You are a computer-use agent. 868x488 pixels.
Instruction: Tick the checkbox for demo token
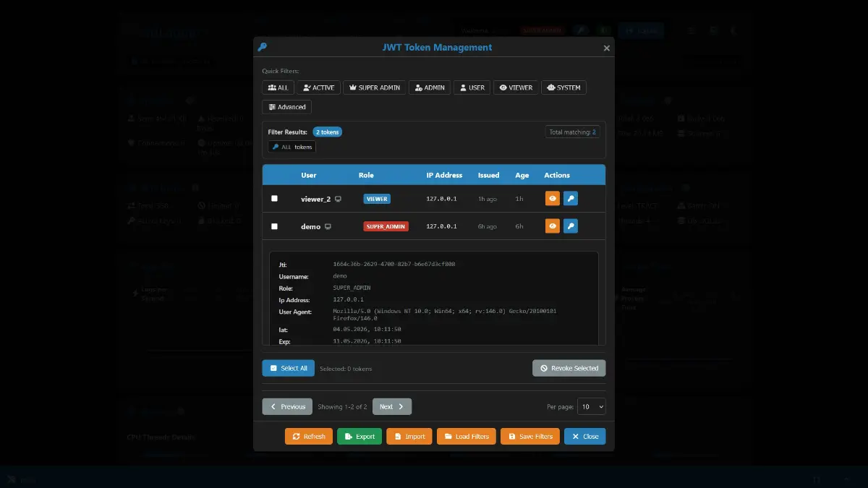(274, 226)
